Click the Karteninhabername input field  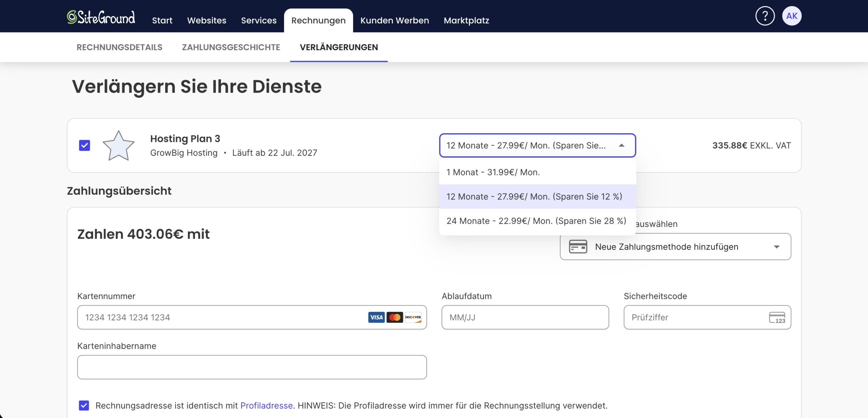click(x=252, y=367)
